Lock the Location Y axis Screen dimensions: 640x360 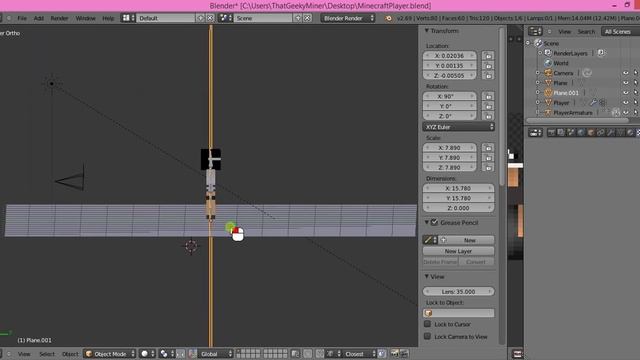488,65
